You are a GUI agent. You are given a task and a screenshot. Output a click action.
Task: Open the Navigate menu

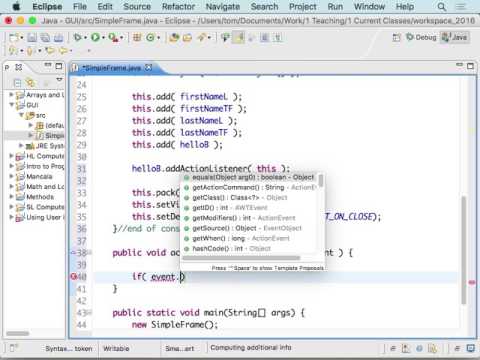[x=223, y=7]
